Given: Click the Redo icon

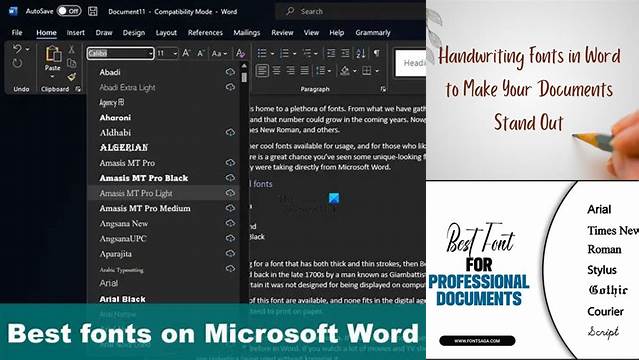Looking at the screenshot, I should 17,63.
